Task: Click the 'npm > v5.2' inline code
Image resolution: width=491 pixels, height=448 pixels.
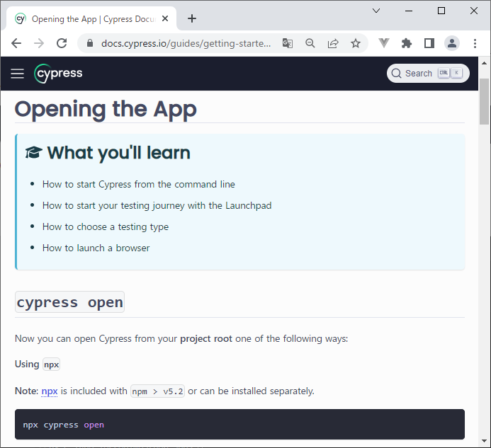Action: tap(157, 391)
